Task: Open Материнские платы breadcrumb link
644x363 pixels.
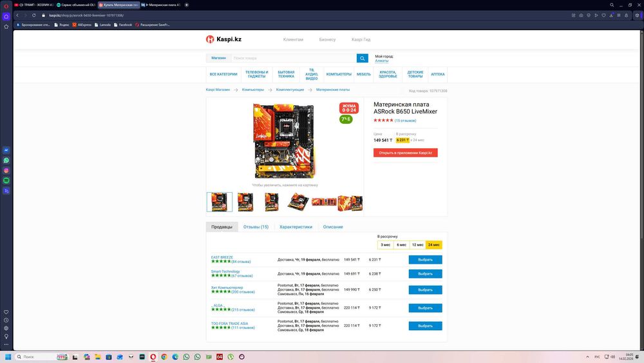Action: coord(333,90)
